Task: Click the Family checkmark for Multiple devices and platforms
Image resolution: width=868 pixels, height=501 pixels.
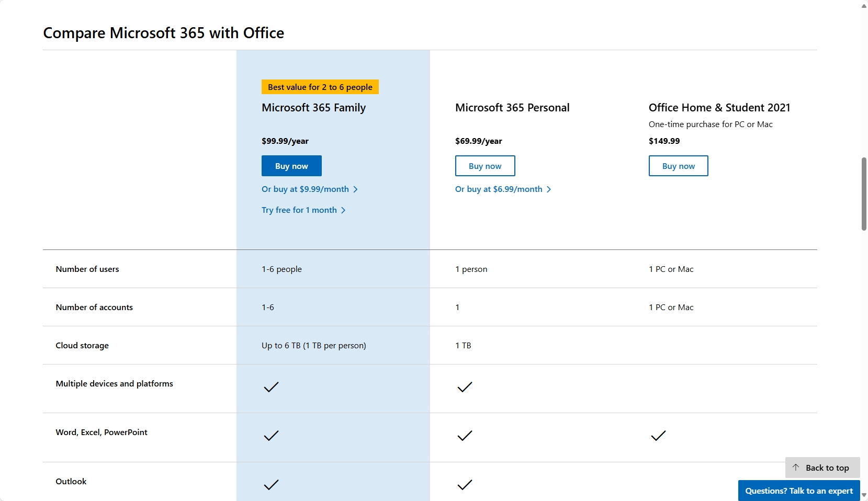Action: 271,387
